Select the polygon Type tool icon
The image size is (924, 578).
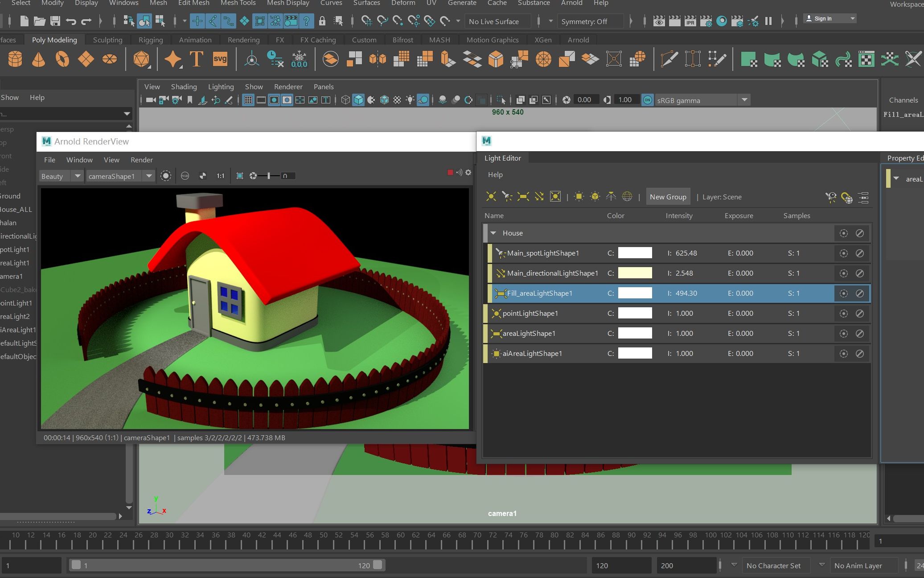click(x=196, y=59)
